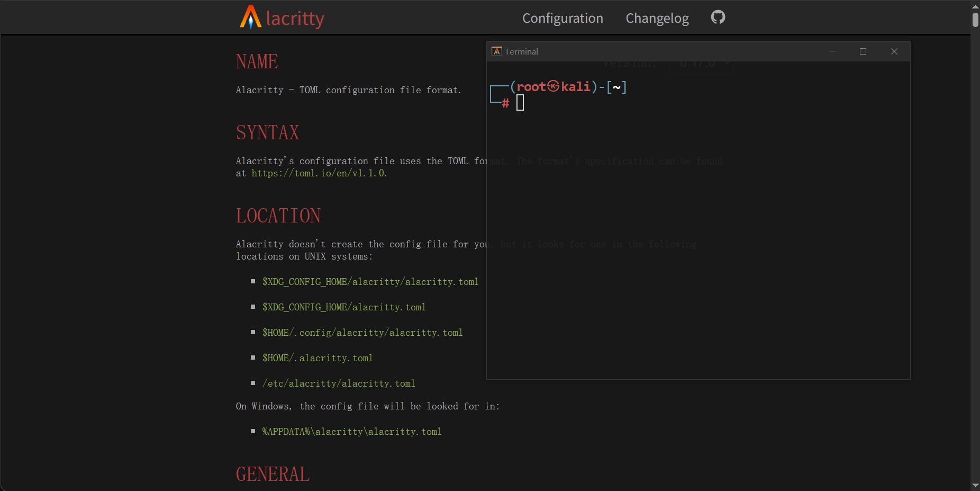Click the Alacritty logo in the header
980x491 pixels.
click(282, 17)
